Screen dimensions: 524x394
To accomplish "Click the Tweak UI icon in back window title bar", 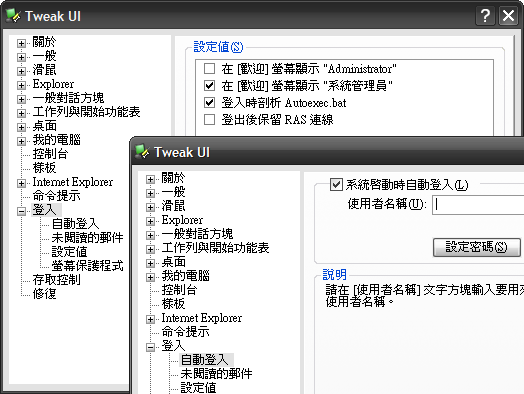I will pyautogui.click(x=13, y=16).
